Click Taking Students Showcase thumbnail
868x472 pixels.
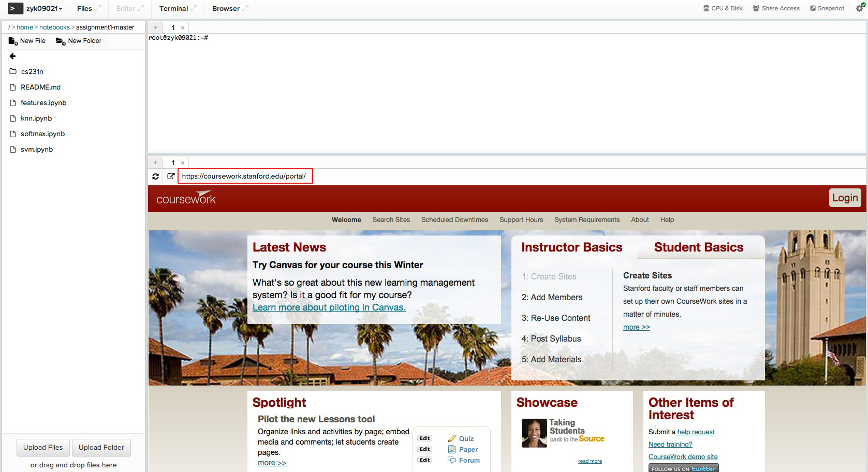534,433
